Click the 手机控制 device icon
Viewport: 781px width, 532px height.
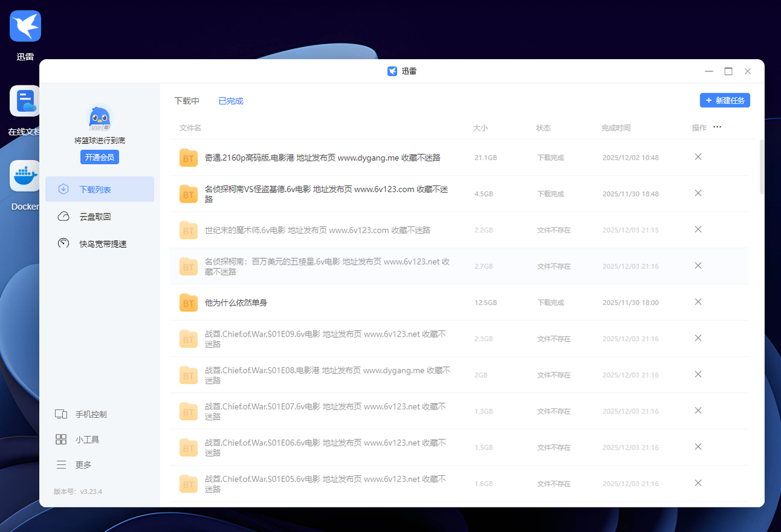[x=61, y=414]
